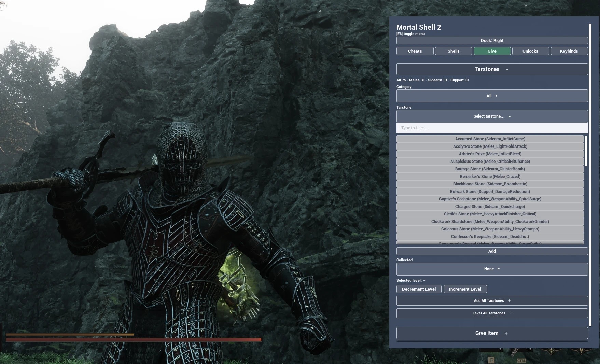Click the Type to filter field

pyautogui.click(x=492, y=128)
